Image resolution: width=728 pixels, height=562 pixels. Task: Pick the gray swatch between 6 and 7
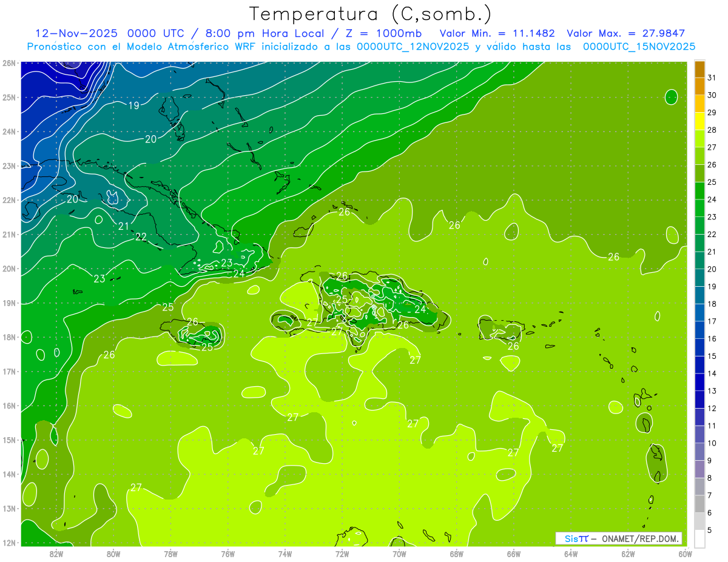pos(699,504)
